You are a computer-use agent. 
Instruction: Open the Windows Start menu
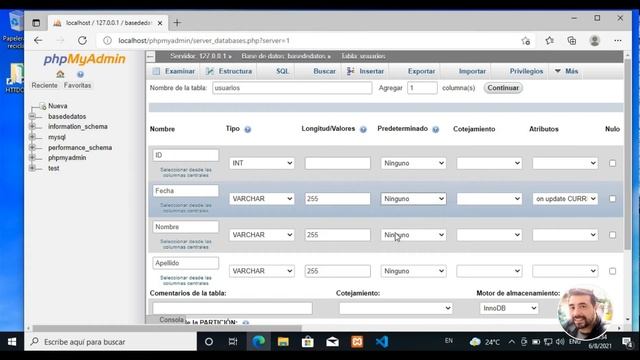[x=12, y=342]
